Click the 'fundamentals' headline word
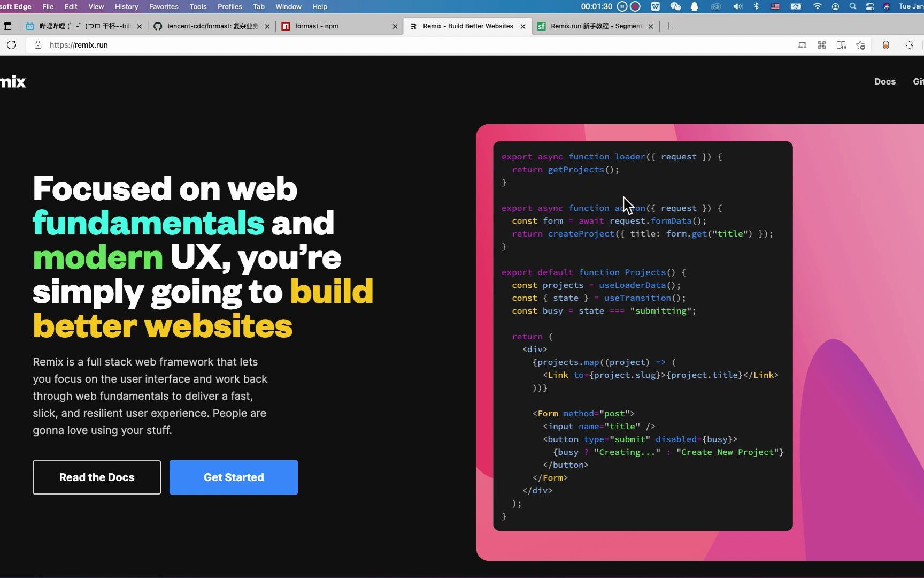Viewport: 924px width, 578px height. pos(148,223)
